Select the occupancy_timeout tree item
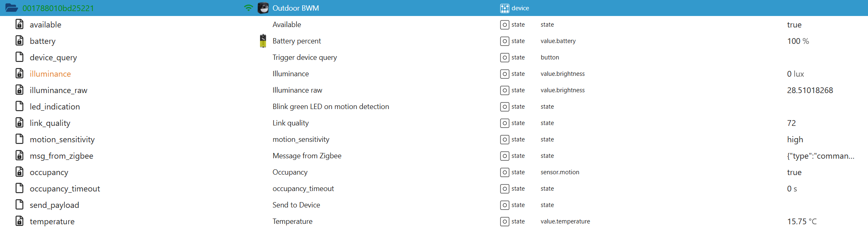The height and width of the screenshot is (230, 868). click(x=65, y=189)
